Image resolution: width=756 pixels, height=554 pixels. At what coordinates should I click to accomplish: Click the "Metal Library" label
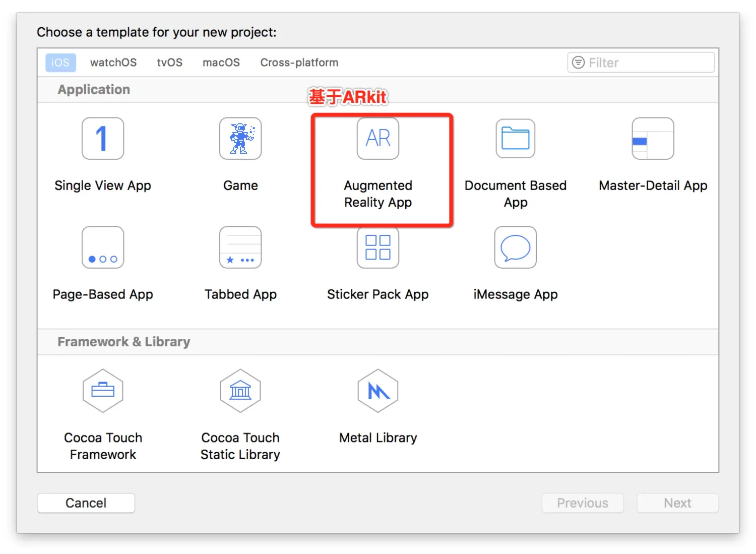[x=378, y=438]
